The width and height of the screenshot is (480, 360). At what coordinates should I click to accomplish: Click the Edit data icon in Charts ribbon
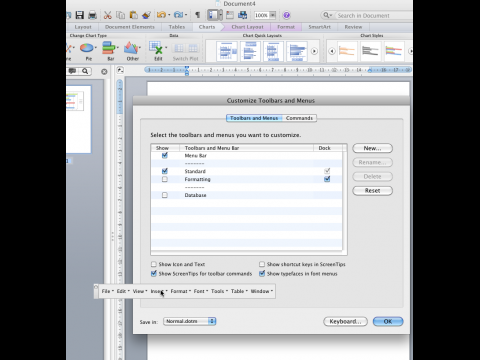[156, 48]
